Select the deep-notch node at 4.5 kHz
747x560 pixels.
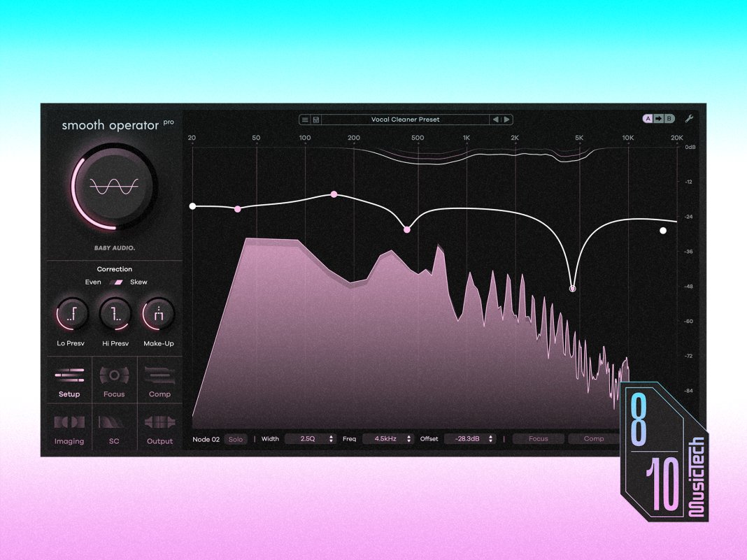coord(573,289)
